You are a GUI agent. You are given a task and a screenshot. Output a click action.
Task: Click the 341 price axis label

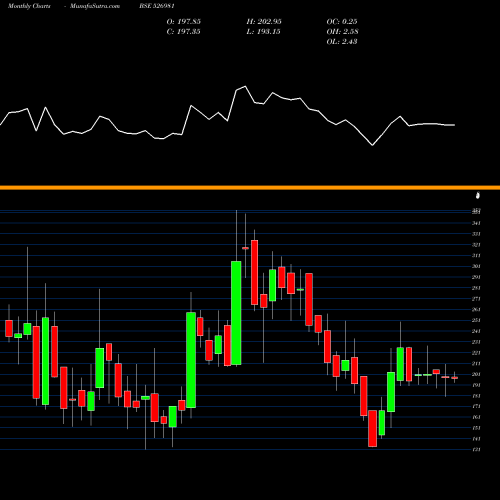tap(476, 223)
